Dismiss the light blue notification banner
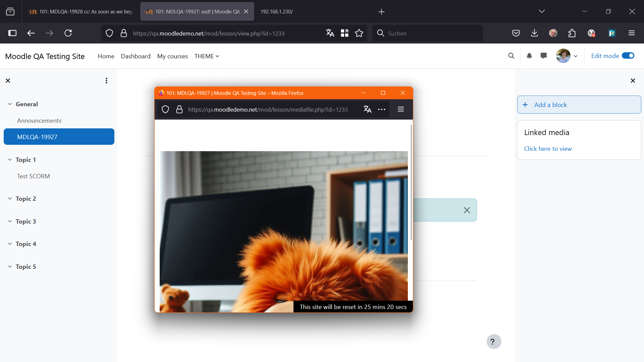This screenshot has width=644, height=362. [x=467, y=210]
